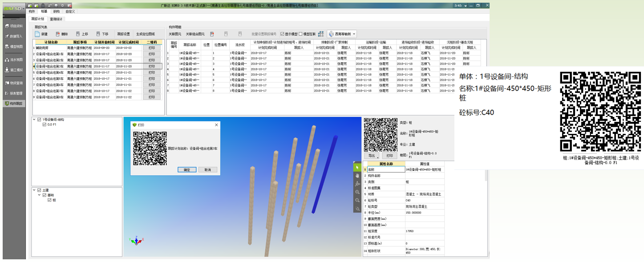Click 下移 to move the plan down
The image size is (644, 262).
(102, 34)
